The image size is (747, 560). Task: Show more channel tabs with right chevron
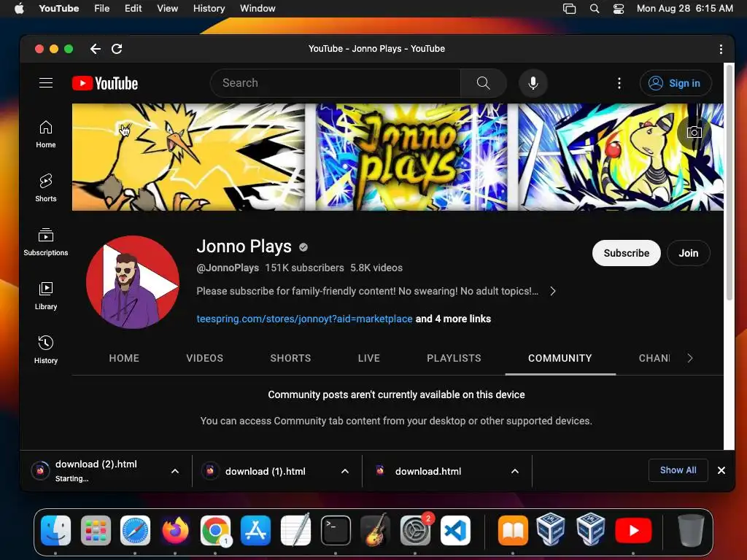[x=690, y=358]
